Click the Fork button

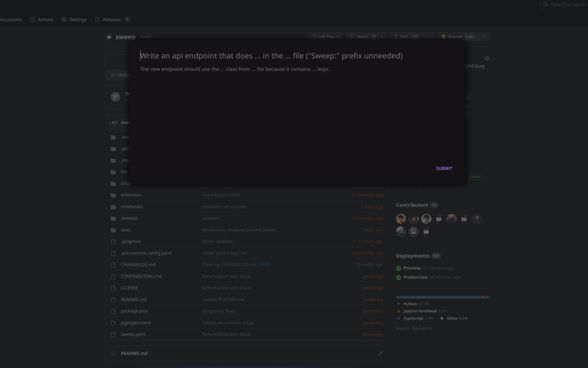tap(407, 36)
